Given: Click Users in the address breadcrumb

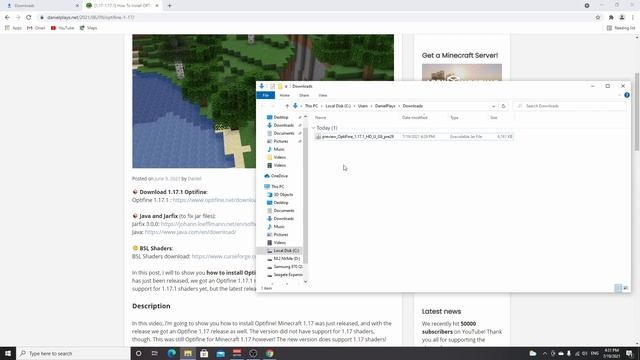Looking at the screenshot, I should click(x=363, y=106).
